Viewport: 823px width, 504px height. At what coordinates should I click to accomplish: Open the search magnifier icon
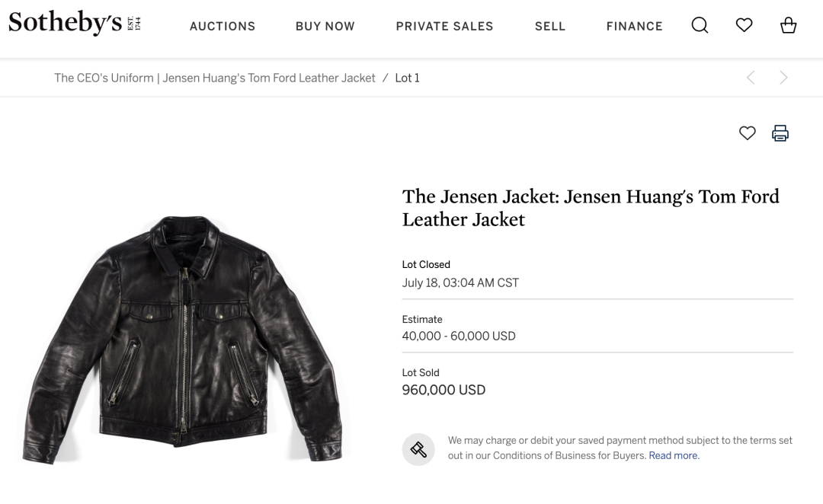700,25
